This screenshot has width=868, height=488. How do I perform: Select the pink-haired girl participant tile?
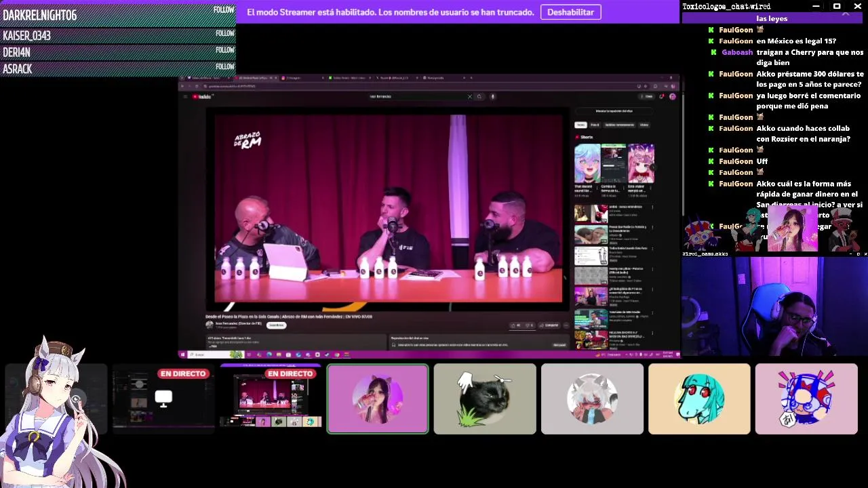coord(378,399)
